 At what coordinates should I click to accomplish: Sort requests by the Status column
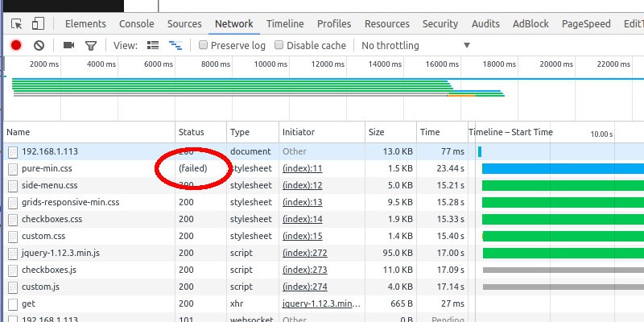[192, 132]
